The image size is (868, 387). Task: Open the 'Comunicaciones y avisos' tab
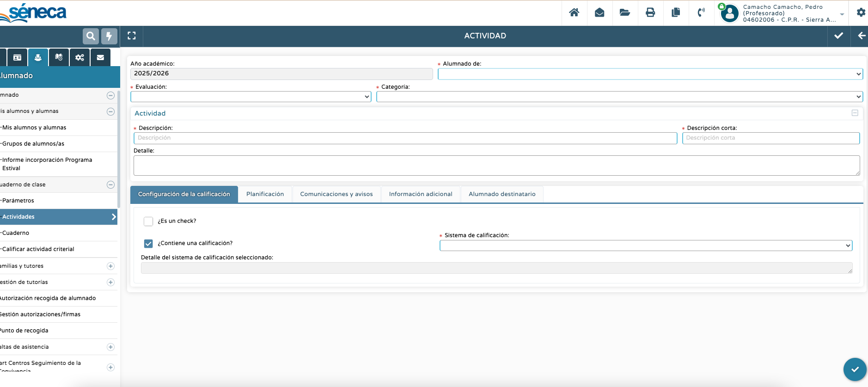[x=336, y=194]
